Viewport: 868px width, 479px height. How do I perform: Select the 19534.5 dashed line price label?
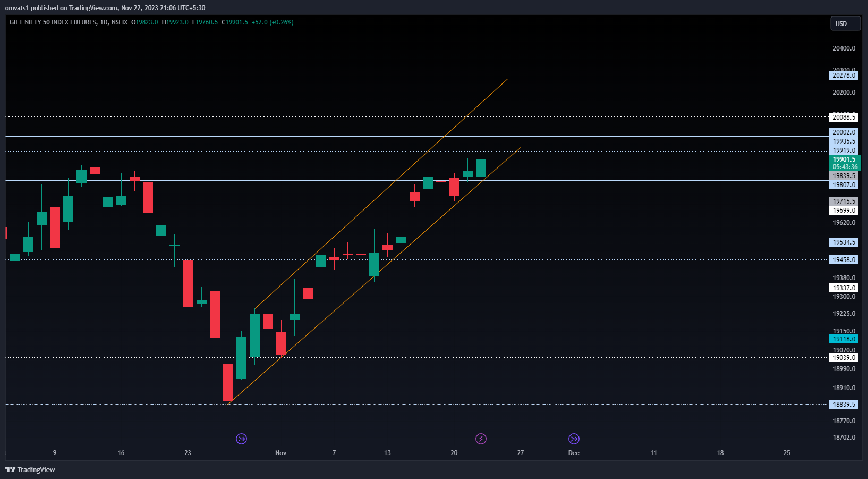[x=844, y=242]
